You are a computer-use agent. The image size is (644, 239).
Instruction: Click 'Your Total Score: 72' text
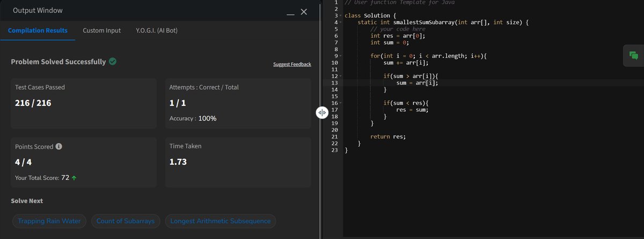coord(42,178)
